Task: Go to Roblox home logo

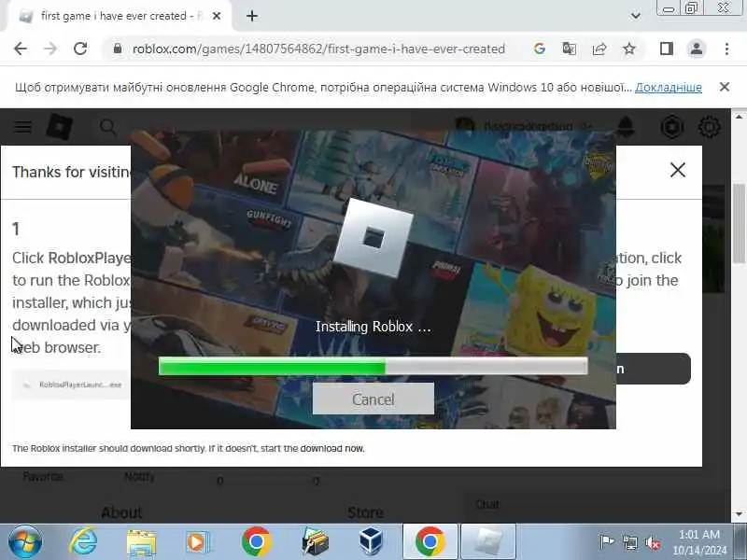Action: point(59,127)
